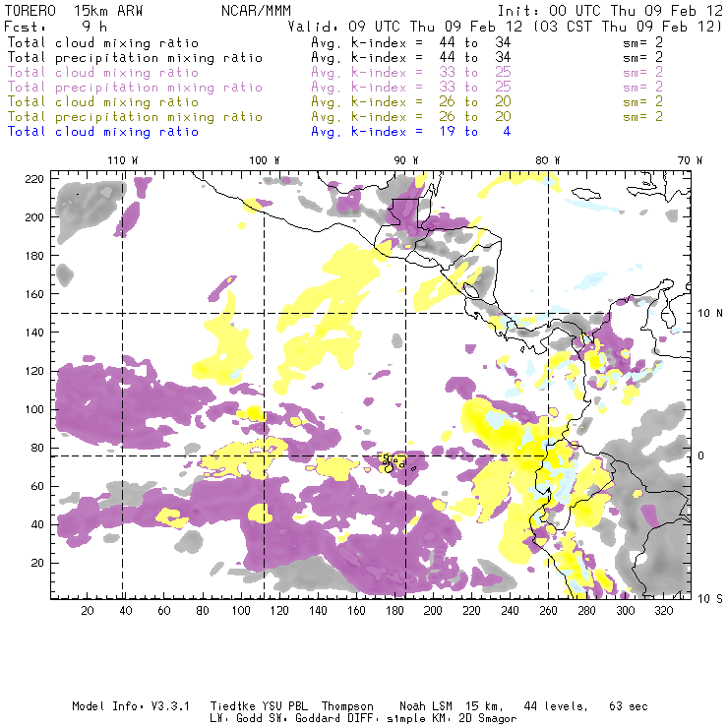728x728 pixels.
Task: Click purple "33 to 25" on cloud row
Action: pos(475,72)
